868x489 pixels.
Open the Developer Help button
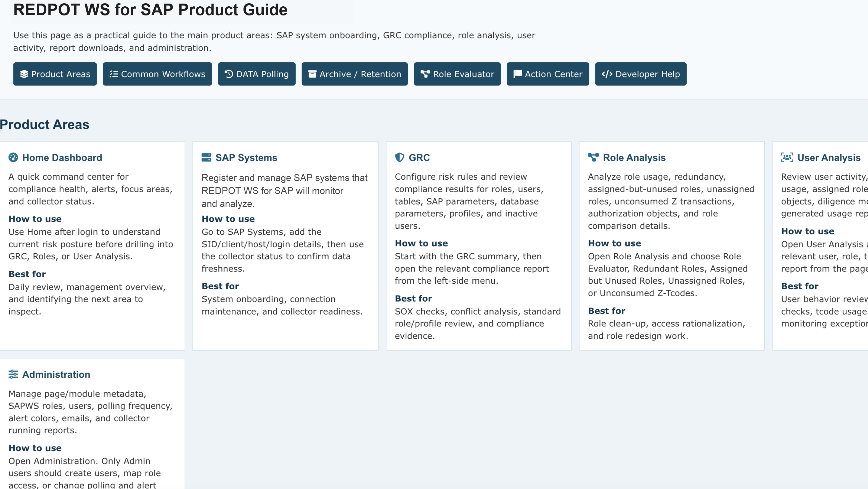641,74
